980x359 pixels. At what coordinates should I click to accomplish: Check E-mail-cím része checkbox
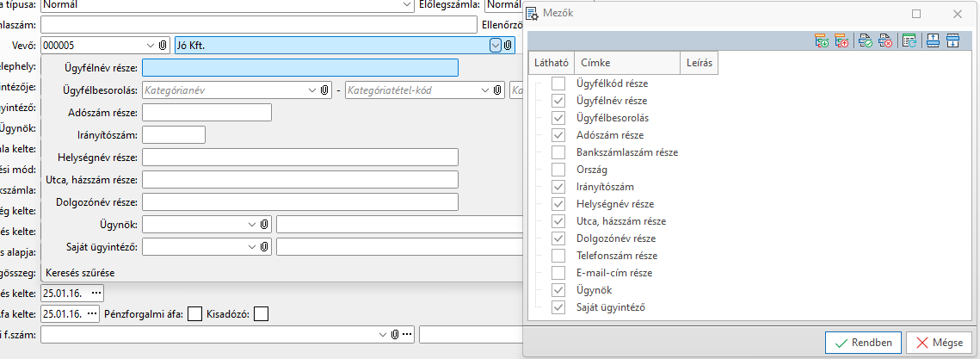[558, 273]
